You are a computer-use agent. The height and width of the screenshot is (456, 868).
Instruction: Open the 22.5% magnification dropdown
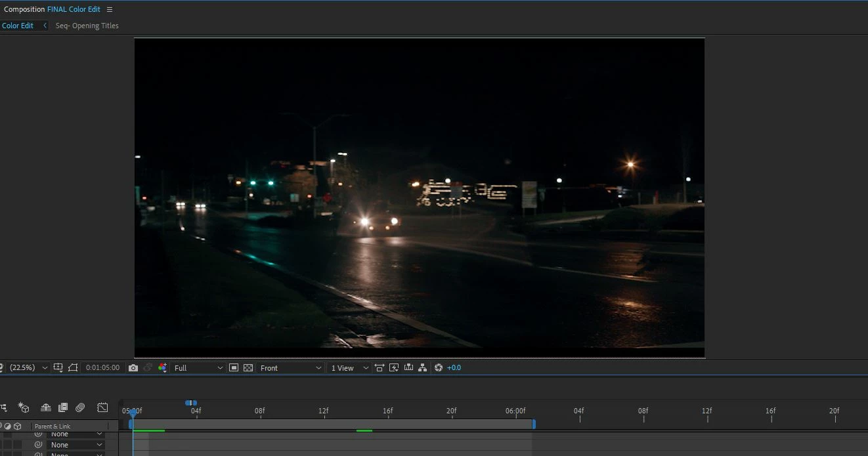(28, 368)
